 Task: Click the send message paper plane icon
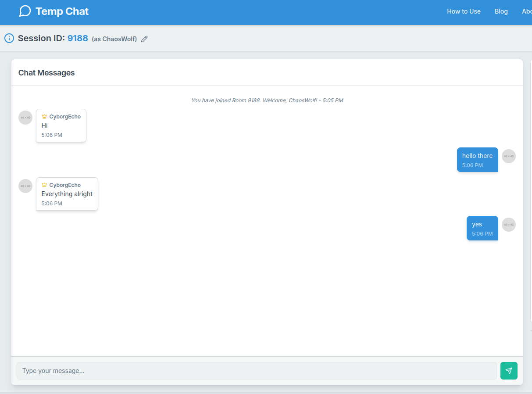[508, 371]
